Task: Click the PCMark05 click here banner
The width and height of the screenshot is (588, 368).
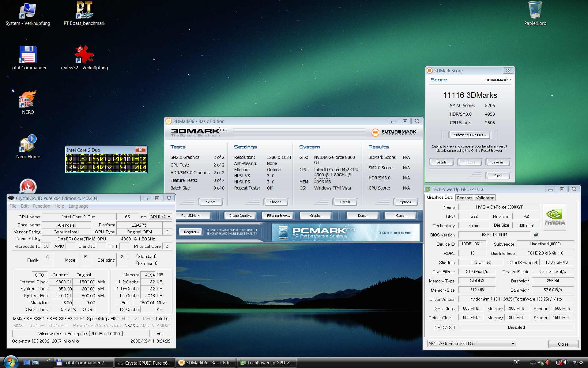Action: (395, 233)
